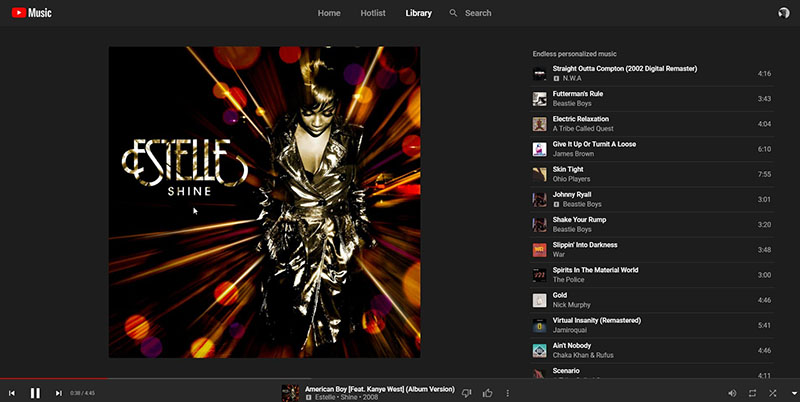
Task: Click the Estelle Shine album artwork
Action: [x=264, y=202]
